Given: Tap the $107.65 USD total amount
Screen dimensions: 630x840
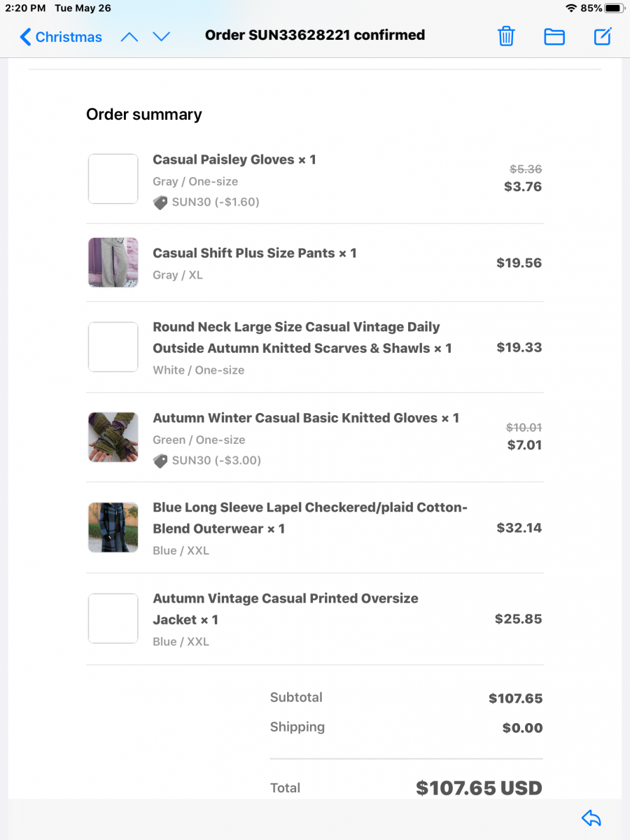Looking at the screenshot, I should pos(479,787).
